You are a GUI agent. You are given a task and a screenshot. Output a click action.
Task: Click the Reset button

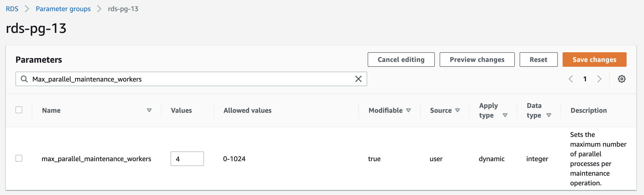click(538, 60)
